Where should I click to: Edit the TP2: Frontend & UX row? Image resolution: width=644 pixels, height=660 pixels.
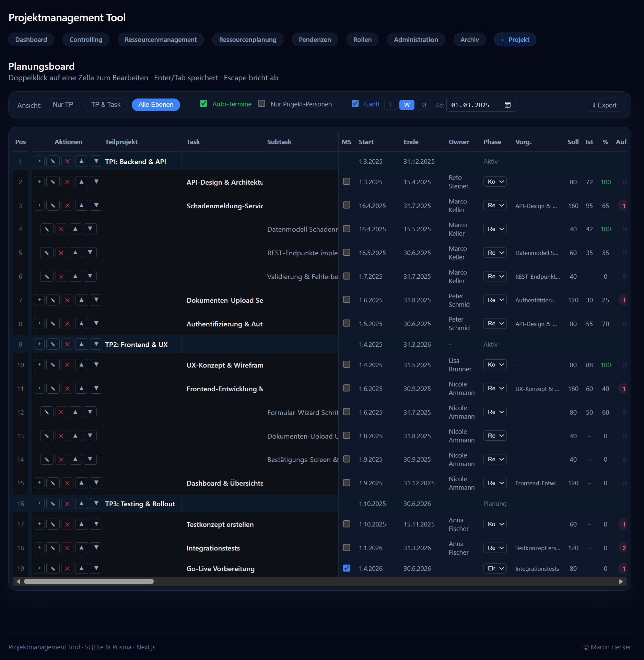53,344
